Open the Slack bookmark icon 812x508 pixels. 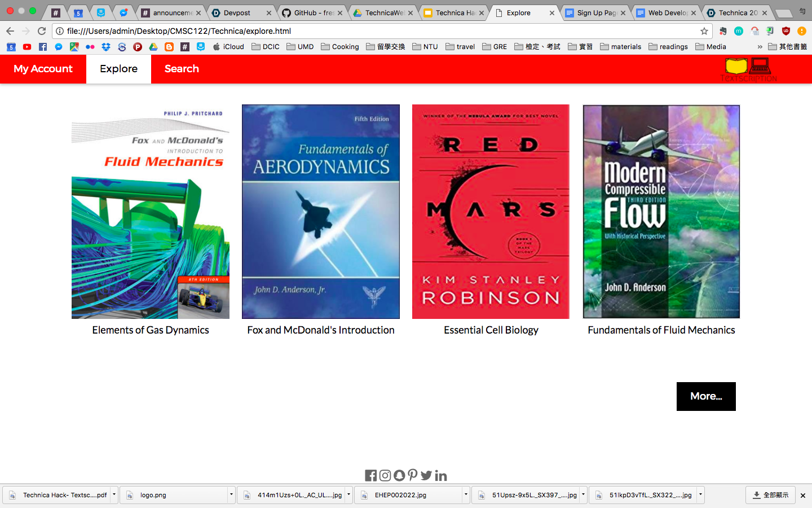(x=185, y=47)
